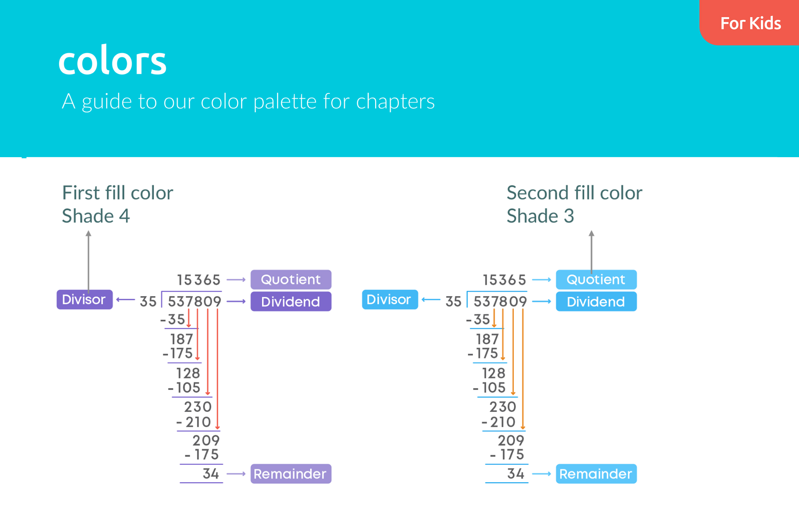Select the blue Divisor label

click(x=390, y=300)
